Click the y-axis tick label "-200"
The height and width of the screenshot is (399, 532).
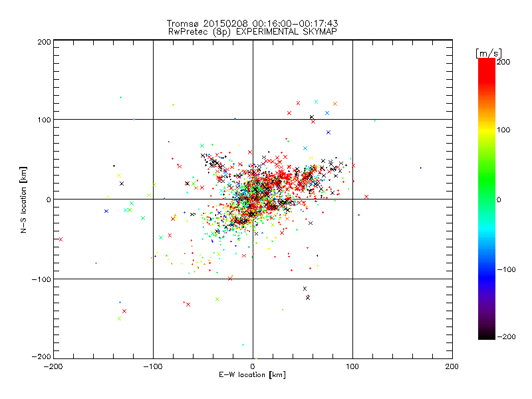click(x=41, y=356)
